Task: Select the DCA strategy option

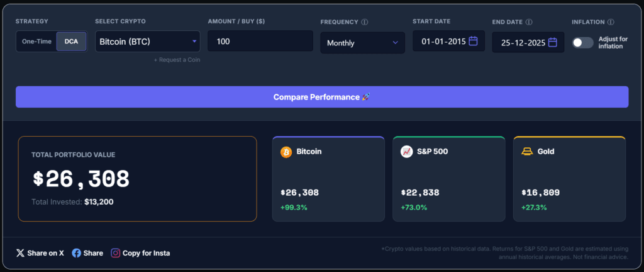Action: click(x=71, y=42)
